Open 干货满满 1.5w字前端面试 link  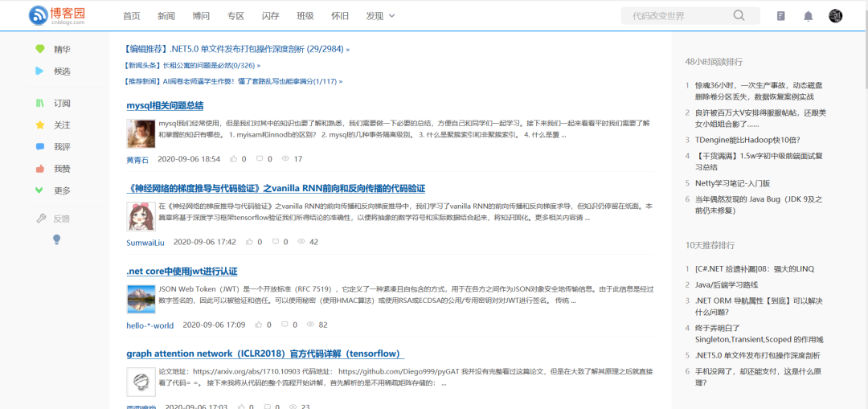(759, 161)
